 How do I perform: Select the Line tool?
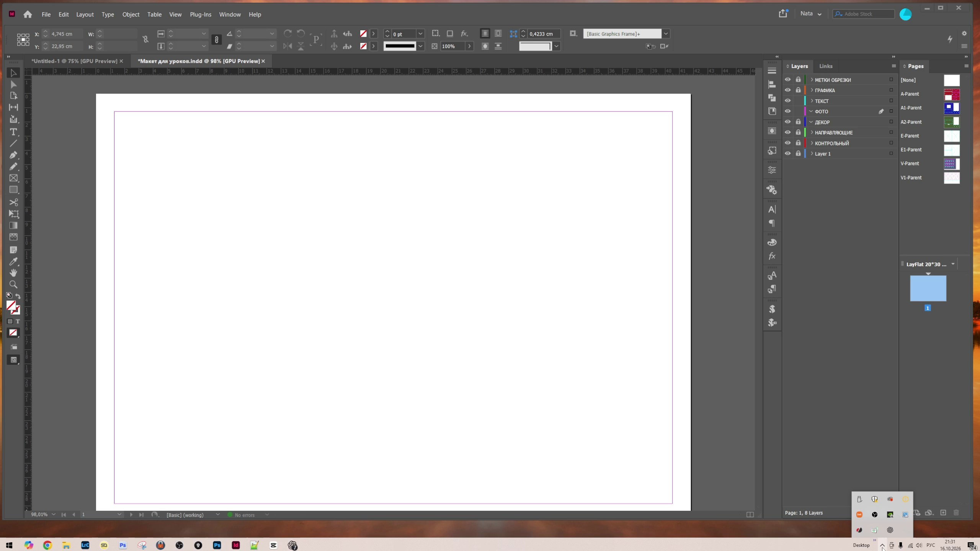pyautogui.click(x=13, y=143)
